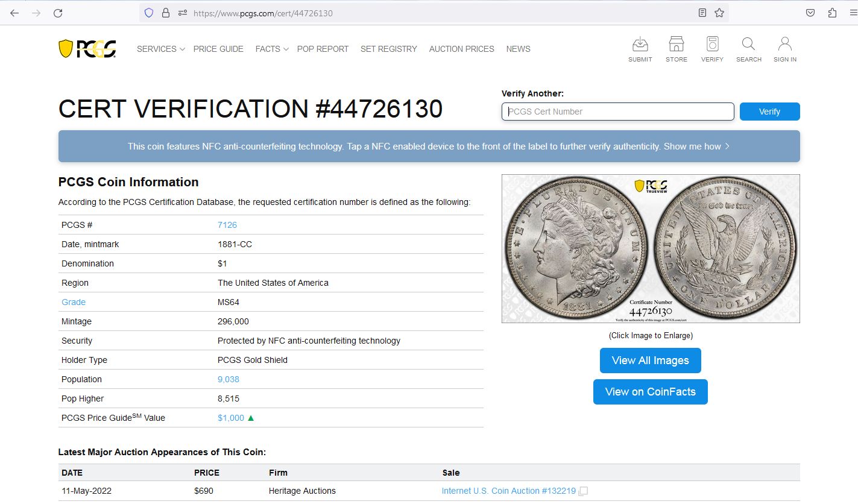This screenshot has width=858, height=504.
Task: Select the PCGS Gold Shield holder text
Action: [x=253, y=360]
